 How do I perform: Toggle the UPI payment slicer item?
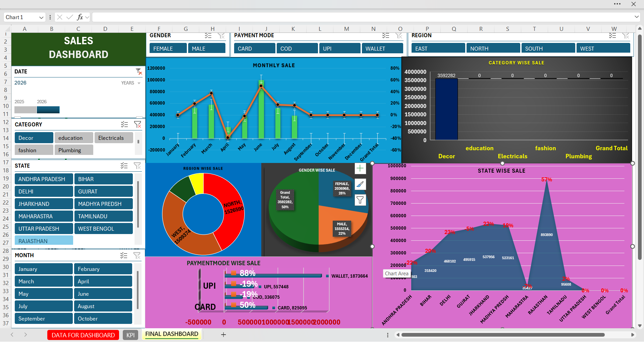point(340,48)
